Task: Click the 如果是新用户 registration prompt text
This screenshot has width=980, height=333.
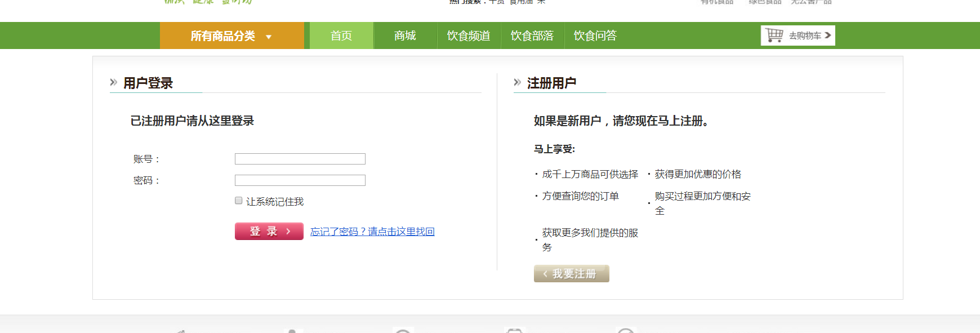Action: click(621, 121)
